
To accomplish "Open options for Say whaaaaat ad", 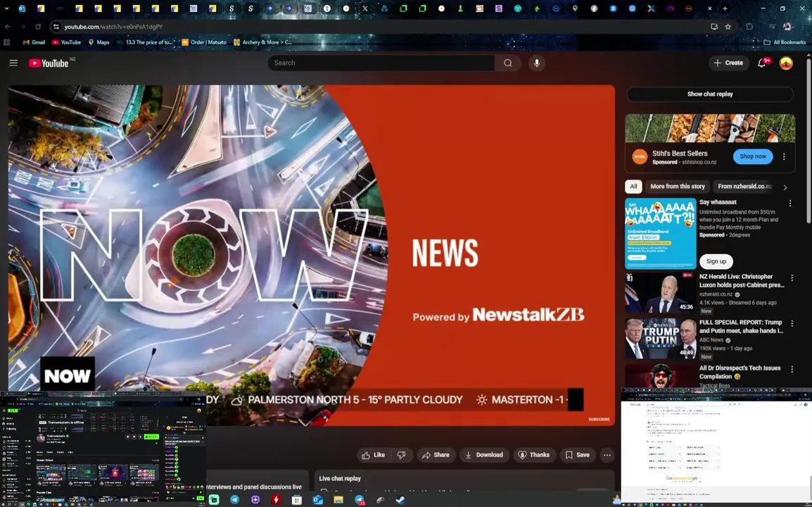I will coord(790,204).
